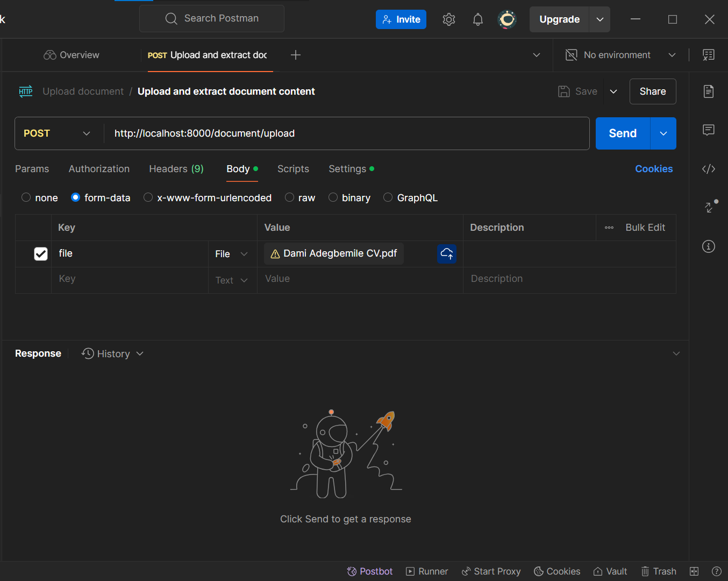728x581 pixels.
Task: Expand the Save options arrow
Action: pyautogui.click(x=613, y=91)
